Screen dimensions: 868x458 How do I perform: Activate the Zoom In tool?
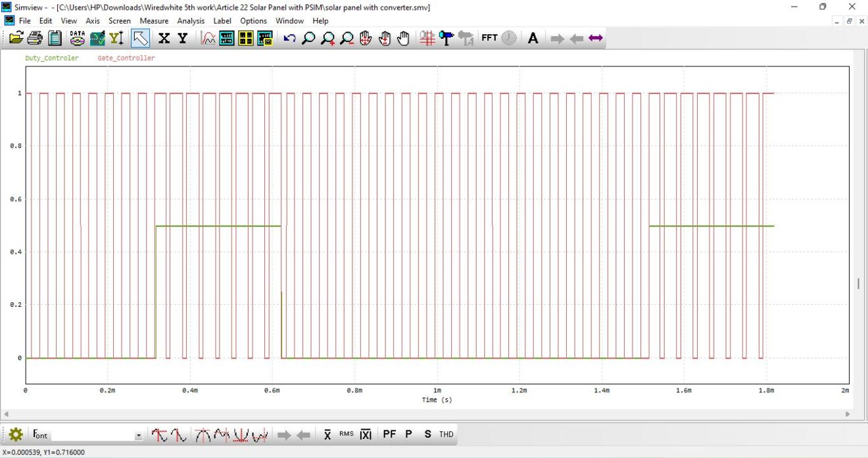[327, 37]
